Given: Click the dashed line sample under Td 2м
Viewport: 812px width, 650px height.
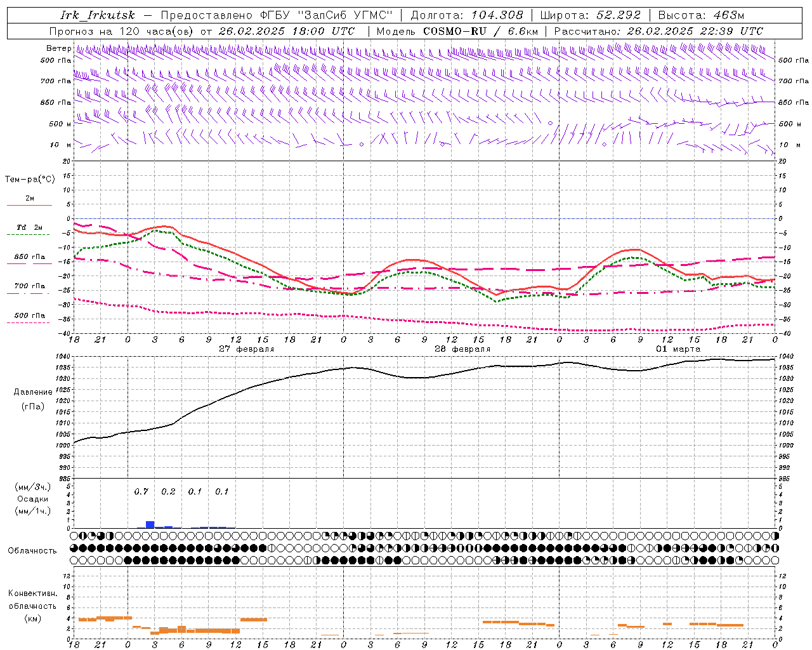Looking at the screenshot, I should 29,235.
